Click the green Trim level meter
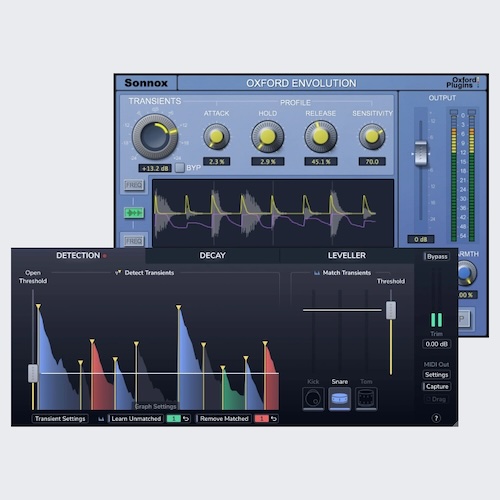This screenshot has height=500, width=500. pyautogui.click(x=436, y=320)
